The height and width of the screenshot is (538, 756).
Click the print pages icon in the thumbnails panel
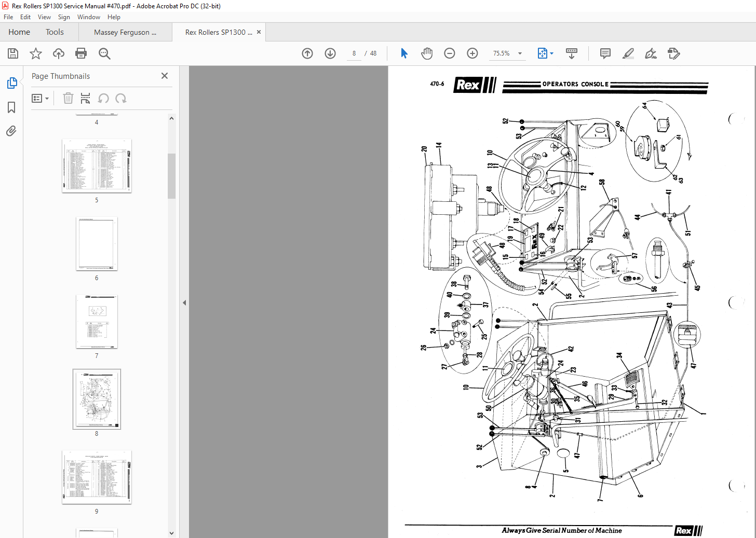click(x=86, y=98)
